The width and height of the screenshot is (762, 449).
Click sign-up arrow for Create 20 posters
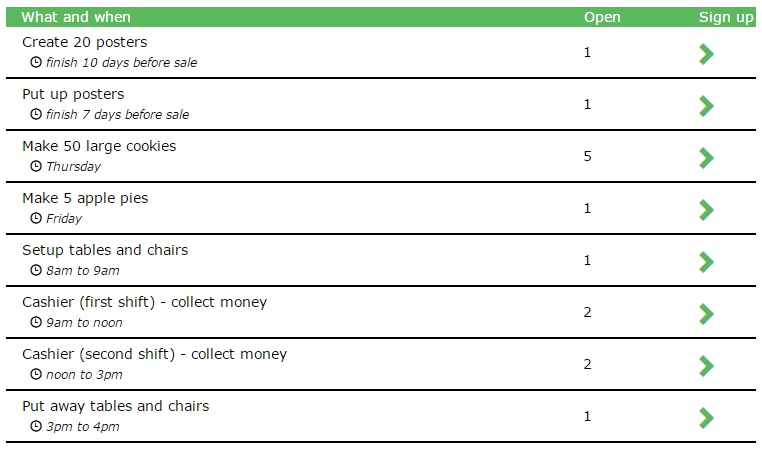706,54
